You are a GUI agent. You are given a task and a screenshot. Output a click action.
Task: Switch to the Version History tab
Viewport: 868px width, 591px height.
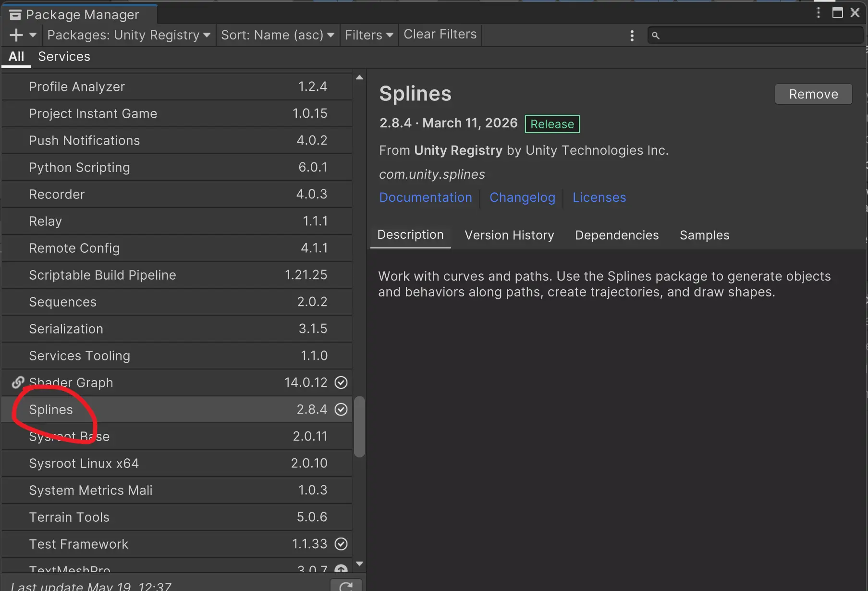509,235
